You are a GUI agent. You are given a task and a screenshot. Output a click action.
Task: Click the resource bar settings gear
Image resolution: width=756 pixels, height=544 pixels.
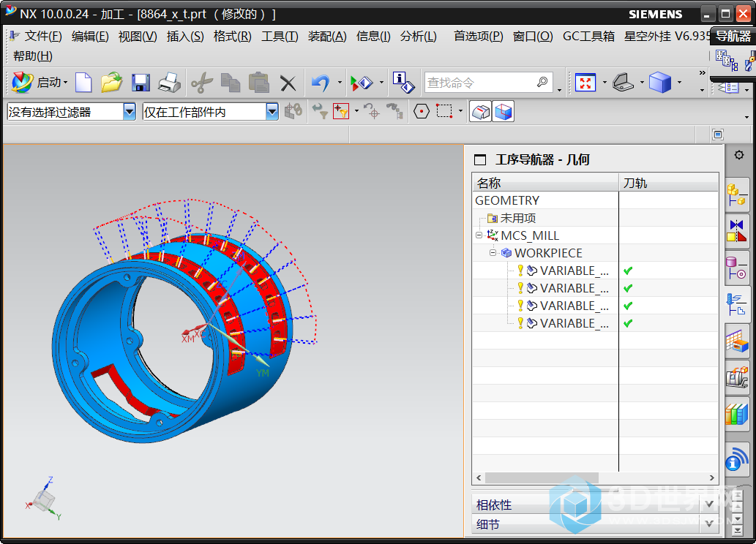[738, 155]
